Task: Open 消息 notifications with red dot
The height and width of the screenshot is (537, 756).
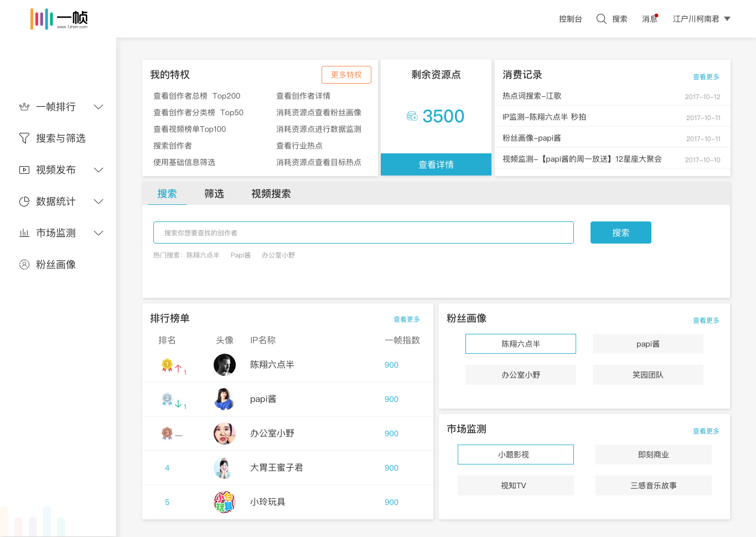Action: [x=650, y=19]
